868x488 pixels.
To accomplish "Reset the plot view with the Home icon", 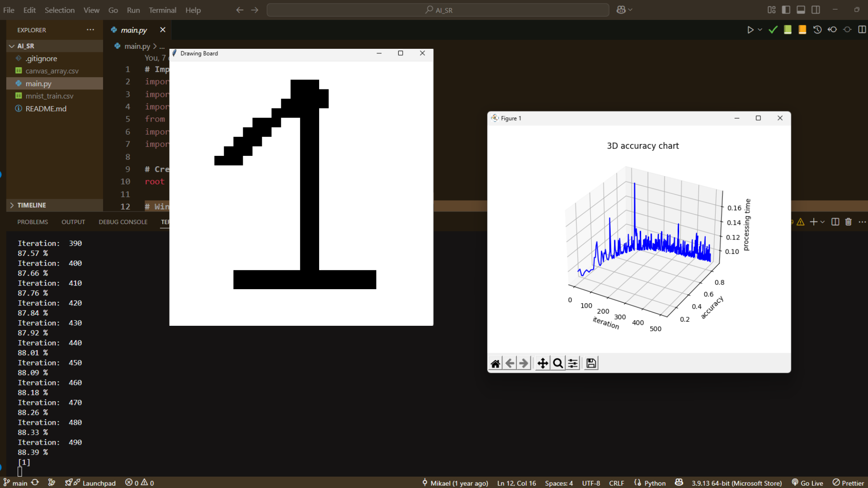I will pos(495,363).
